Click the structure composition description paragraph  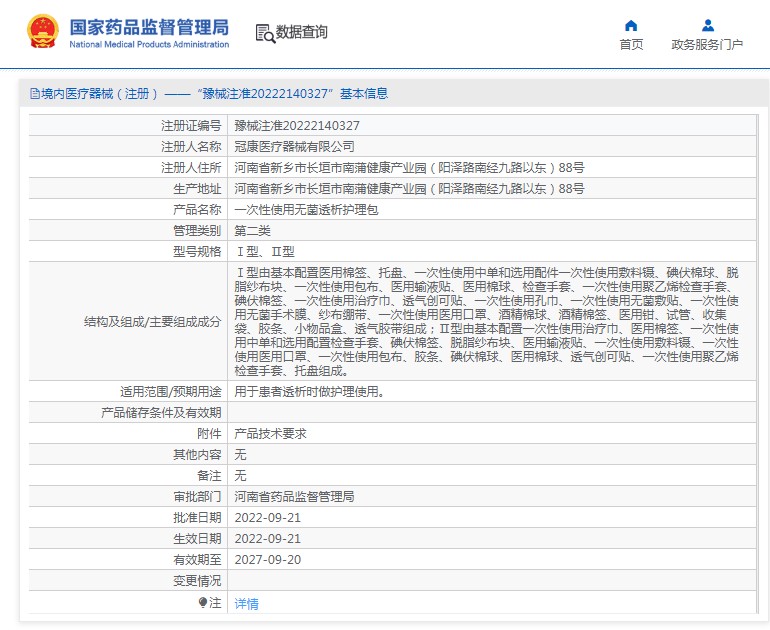tap(486, 322)
